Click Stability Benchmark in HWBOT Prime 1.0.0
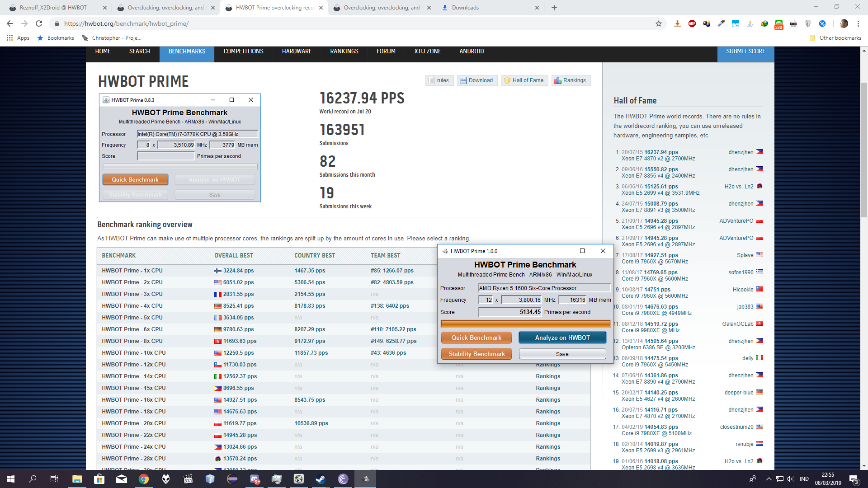868x488 pixels. [x=476, y=354]
